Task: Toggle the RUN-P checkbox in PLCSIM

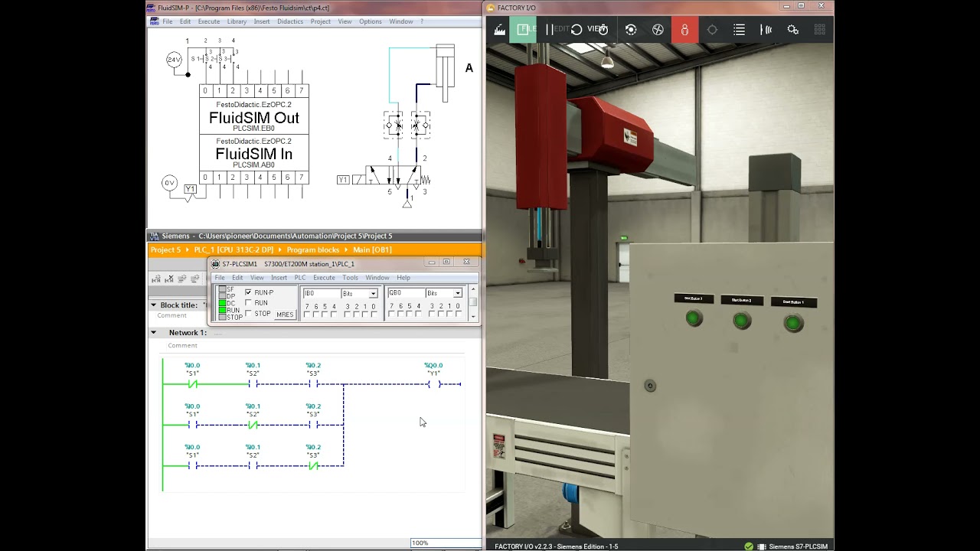Action: pyautogui.click(x=248, y=292)
